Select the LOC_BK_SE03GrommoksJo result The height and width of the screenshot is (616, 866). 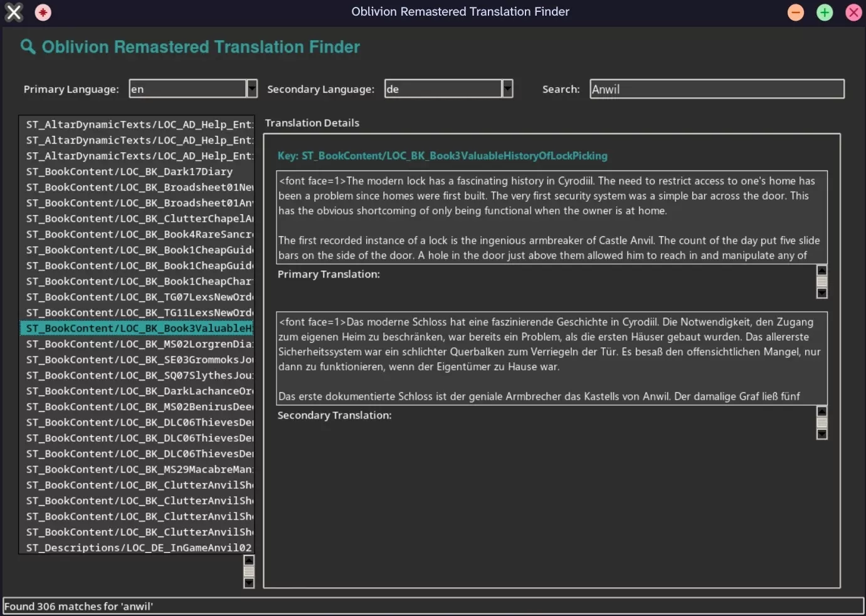click(137, 360)
